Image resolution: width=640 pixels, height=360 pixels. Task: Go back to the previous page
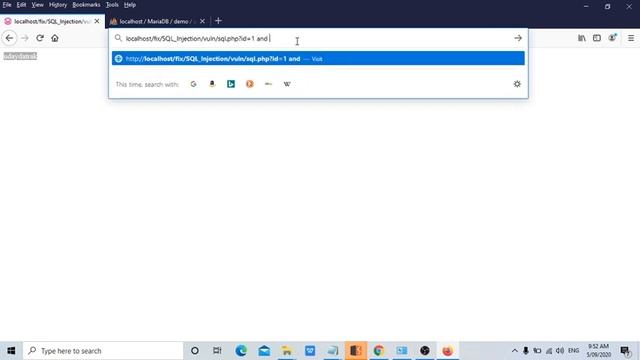coord(9,38)
